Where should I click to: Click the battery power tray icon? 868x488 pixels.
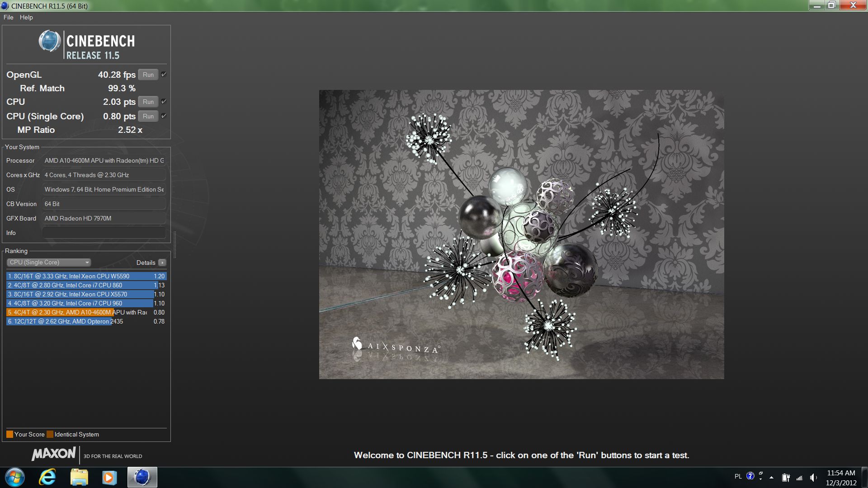pos(786,478)
